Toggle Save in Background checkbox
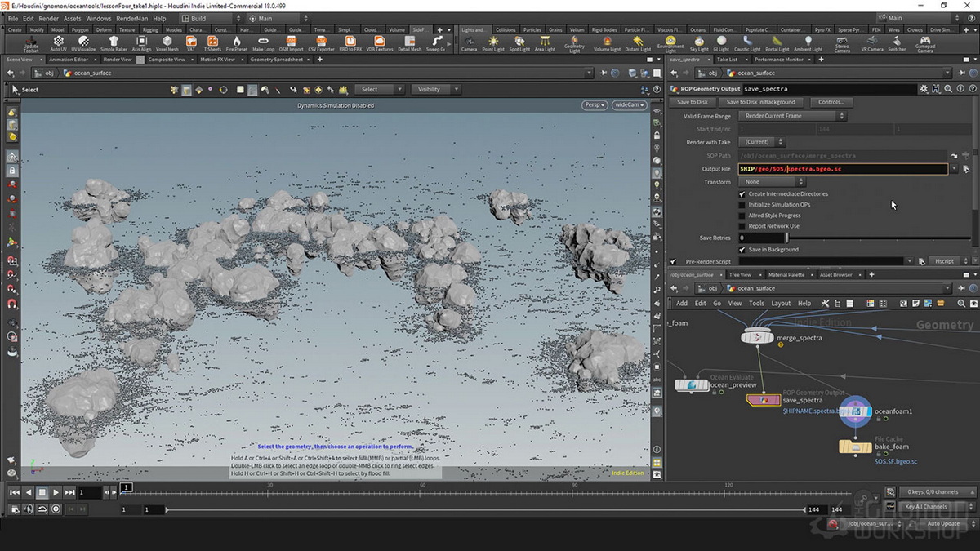980x551 pixels. coord(742,250)
